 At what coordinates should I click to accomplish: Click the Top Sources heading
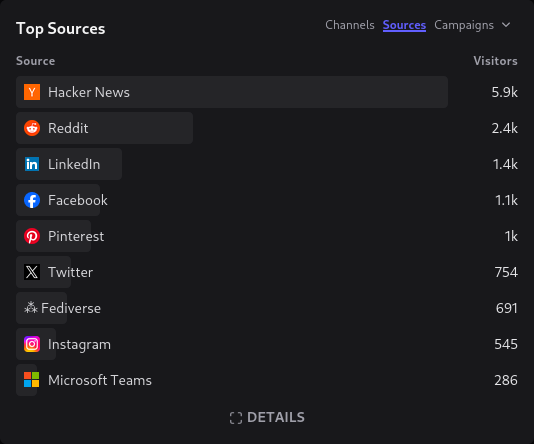[61, 29]
